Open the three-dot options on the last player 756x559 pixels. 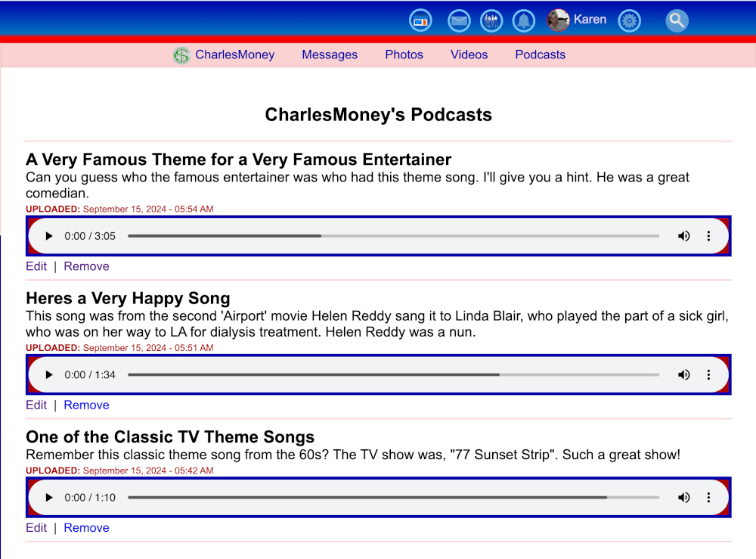click(709, 497)
